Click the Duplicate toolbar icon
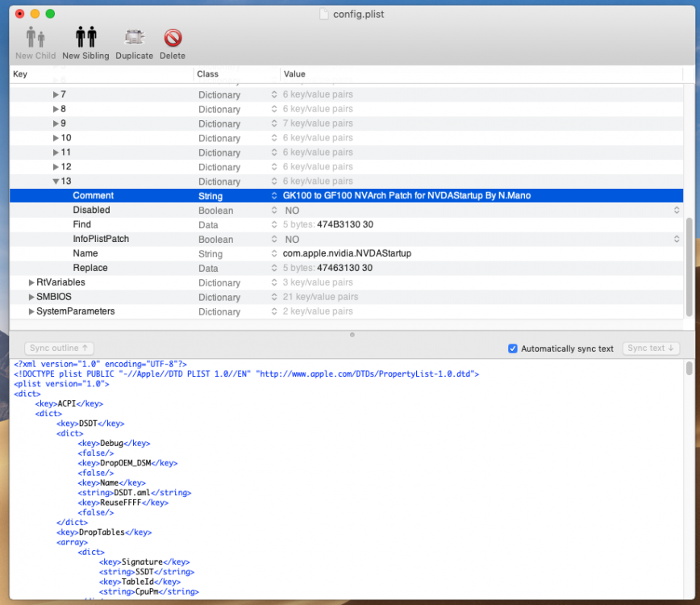 [x=134, y=37]
